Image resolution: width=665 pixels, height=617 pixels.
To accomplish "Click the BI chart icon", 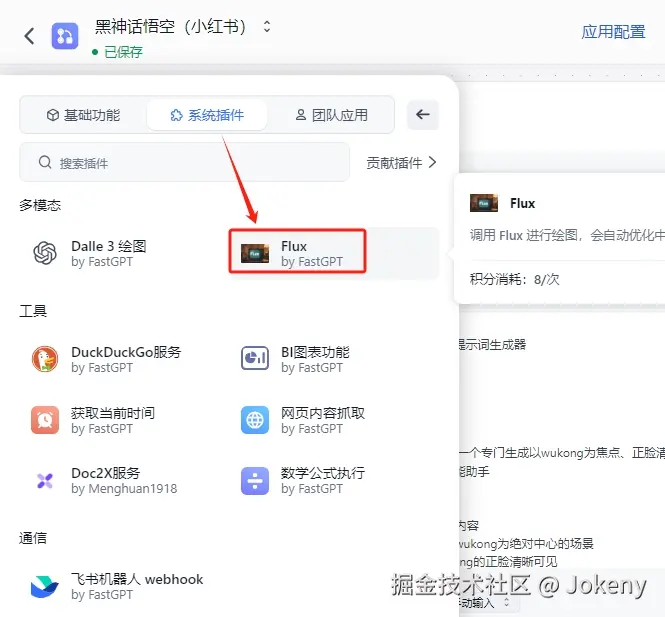I will (x=255, y=358).
